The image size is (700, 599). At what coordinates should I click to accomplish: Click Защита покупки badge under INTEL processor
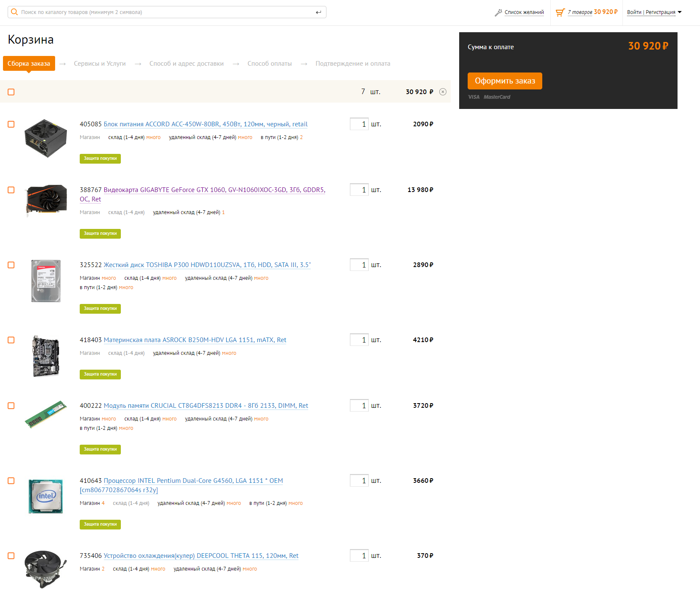pos(100,524)
